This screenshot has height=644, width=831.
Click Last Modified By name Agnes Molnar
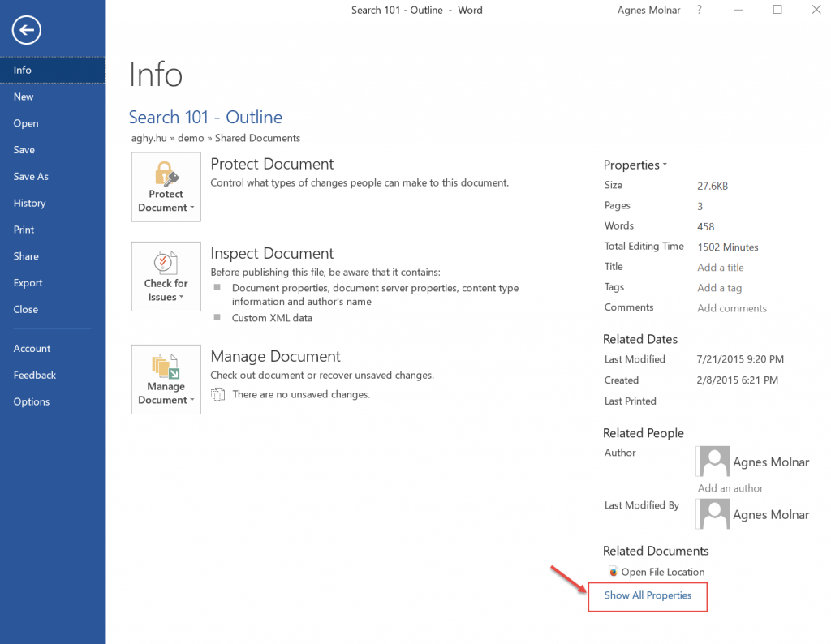[771, 514]
